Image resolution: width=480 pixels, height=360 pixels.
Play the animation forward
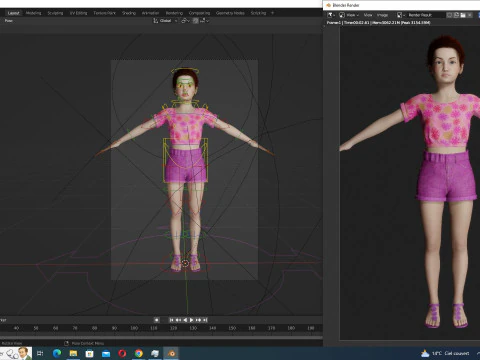tap(192, 320)
